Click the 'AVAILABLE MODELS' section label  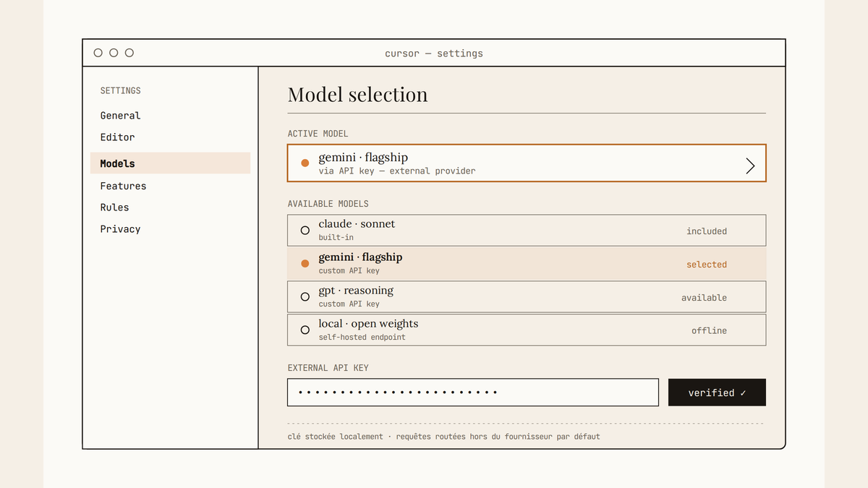[328, 204]
